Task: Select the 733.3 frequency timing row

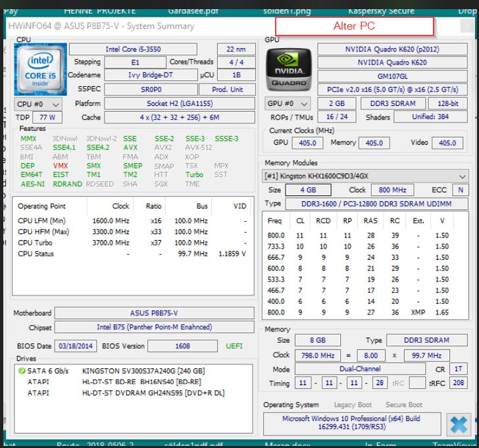Action: (365, 247)
